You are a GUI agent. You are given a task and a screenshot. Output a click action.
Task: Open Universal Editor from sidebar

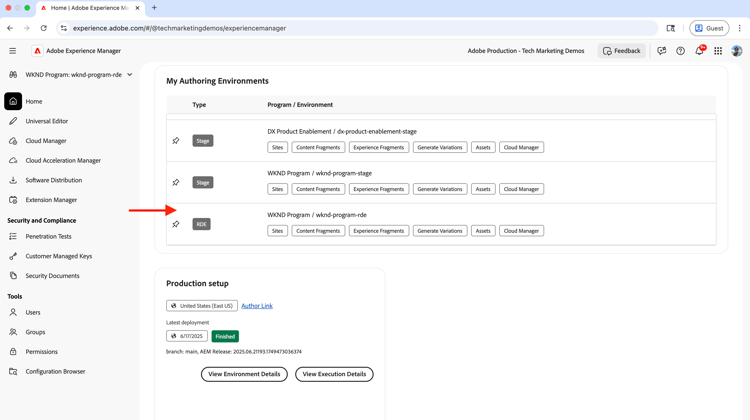coord(47,121)
